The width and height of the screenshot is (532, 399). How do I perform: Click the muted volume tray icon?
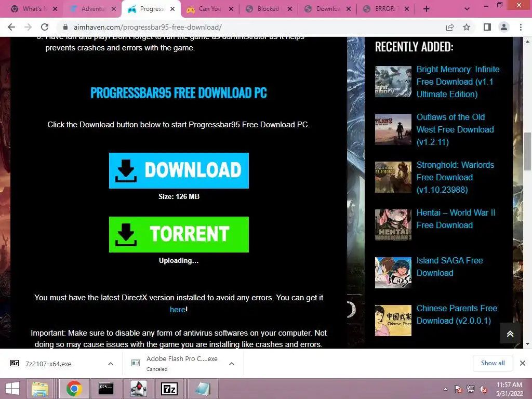click(x=483, y=389)
